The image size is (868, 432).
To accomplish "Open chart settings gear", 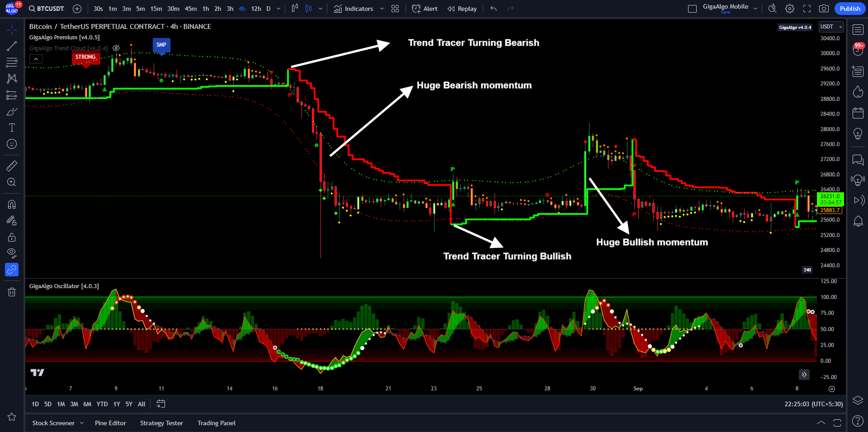I will (790, 9).
